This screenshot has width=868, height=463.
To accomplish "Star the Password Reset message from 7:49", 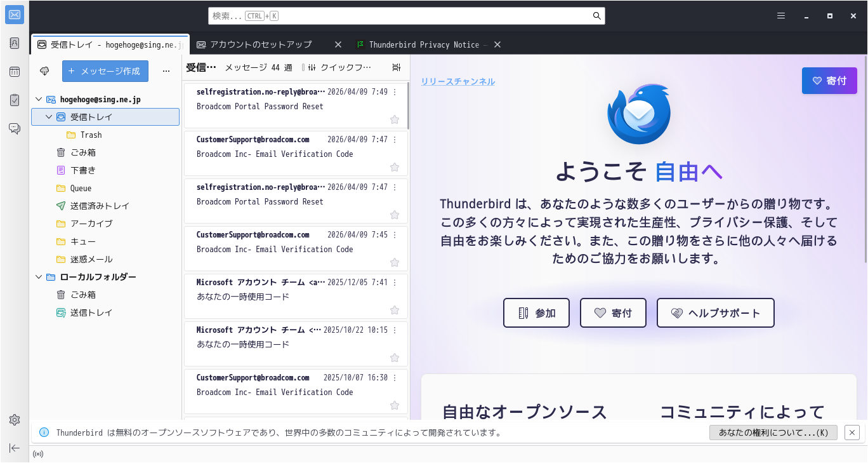I will click(395, 119).
